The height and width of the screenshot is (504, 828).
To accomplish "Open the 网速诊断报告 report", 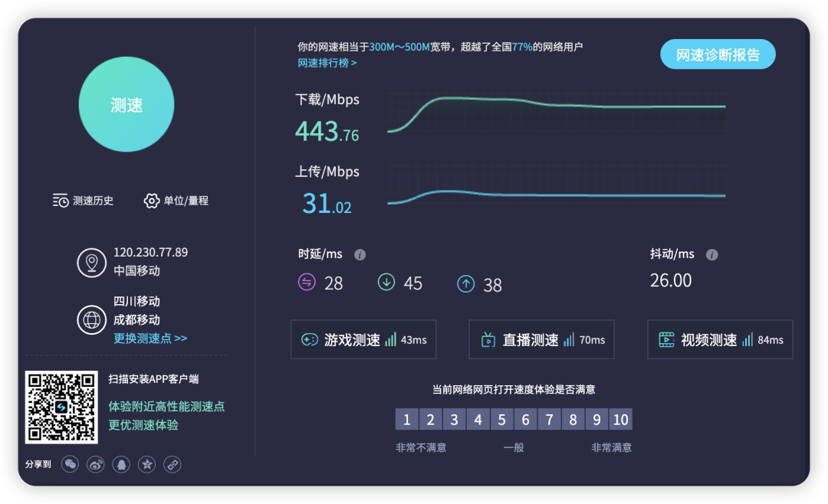I will 718,54.
